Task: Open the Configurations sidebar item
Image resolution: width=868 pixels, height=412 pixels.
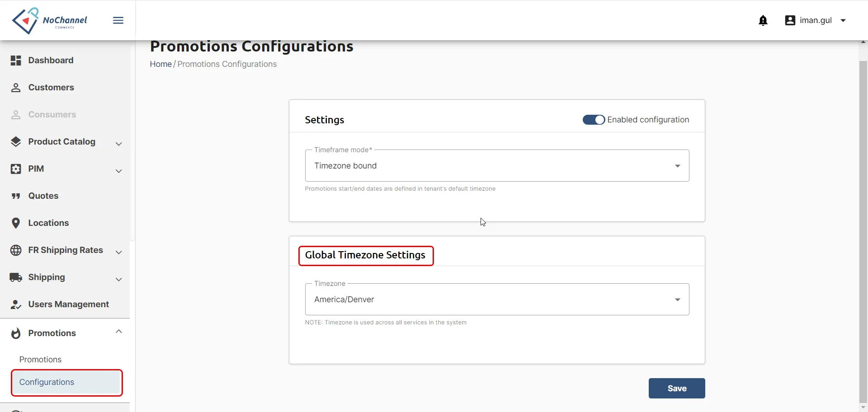Action: pyautogui.click(x=67, y=383)
